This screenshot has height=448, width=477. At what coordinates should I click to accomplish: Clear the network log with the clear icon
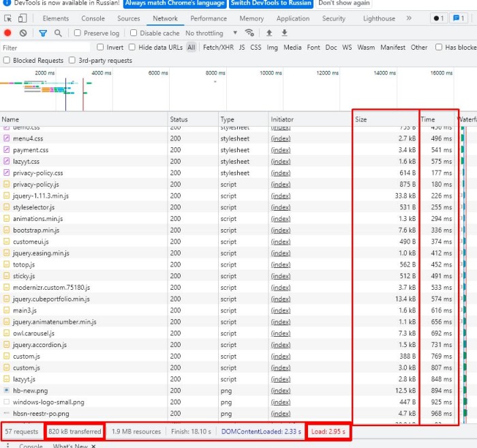pos(23,33)
